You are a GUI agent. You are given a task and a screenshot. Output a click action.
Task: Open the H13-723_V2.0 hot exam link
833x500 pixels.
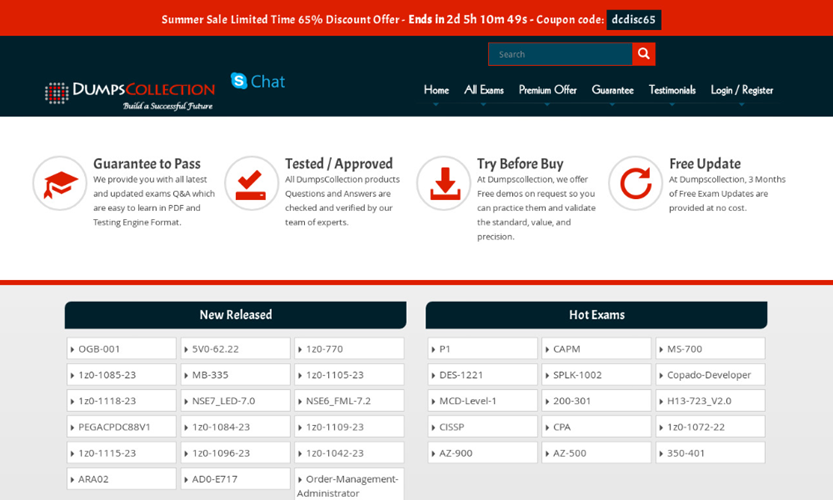coord(710,401)
